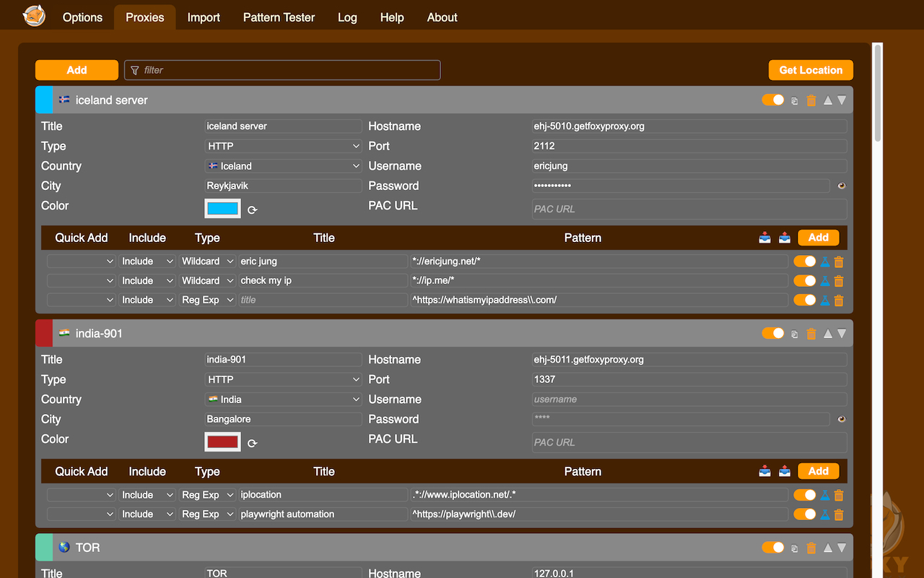Viewport: 924px width, 578px height.
Task: Delete the iplocation pattern
Action: tap(838, 495)
